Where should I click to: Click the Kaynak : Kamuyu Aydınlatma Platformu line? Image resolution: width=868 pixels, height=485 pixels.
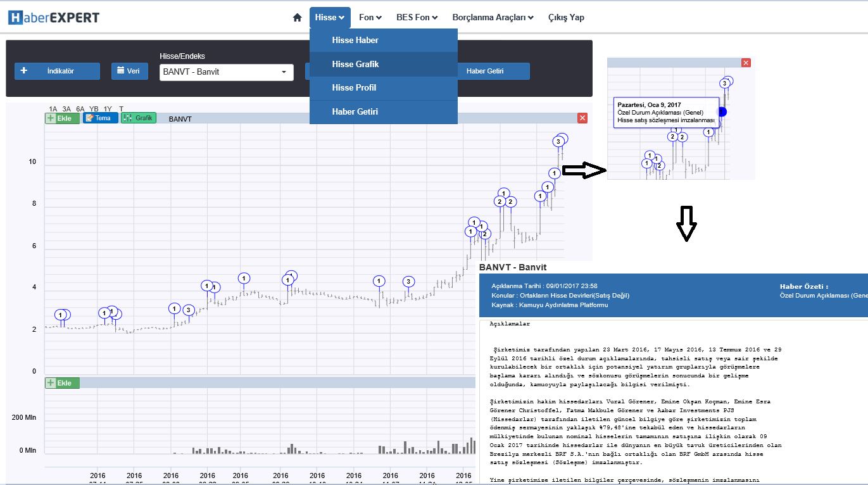(x=550, y=305)
